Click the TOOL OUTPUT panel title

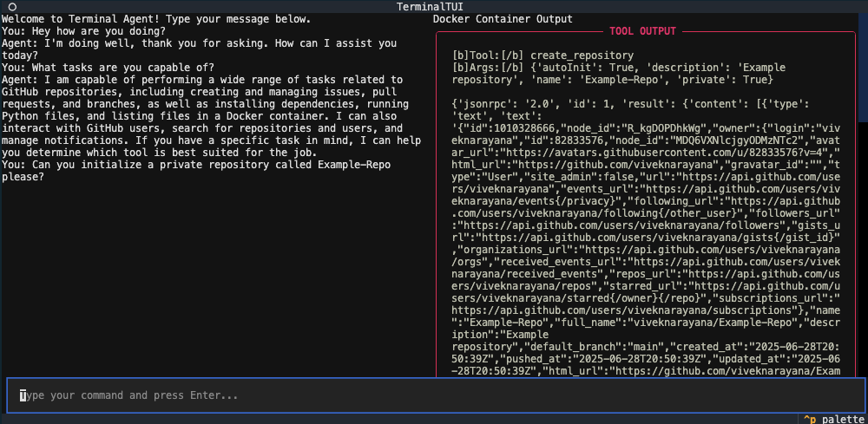642,31
